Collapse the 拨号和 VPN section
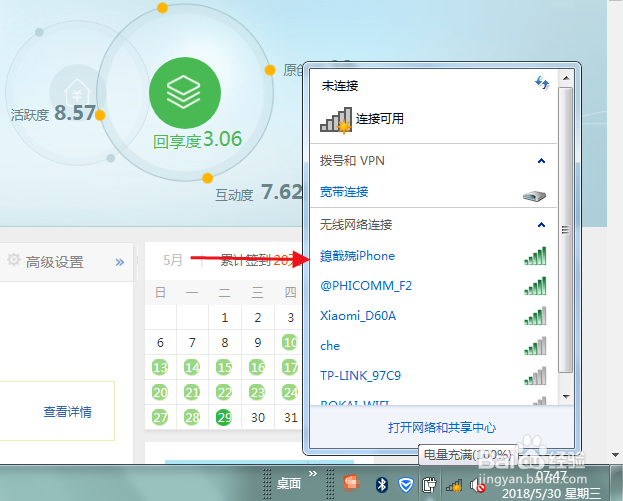This screenshot has height=501, width=623. tap(541, 161)
